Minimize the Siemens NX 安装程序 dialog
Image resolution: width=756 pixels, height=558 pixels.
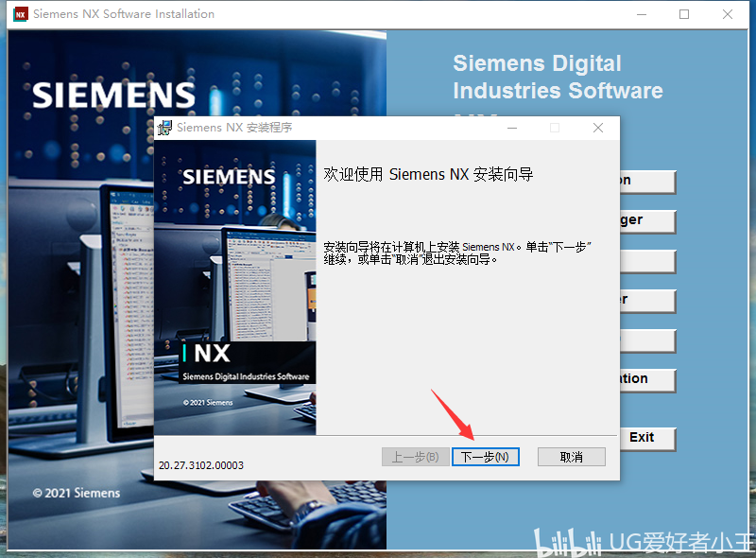[x=512, y=128]
